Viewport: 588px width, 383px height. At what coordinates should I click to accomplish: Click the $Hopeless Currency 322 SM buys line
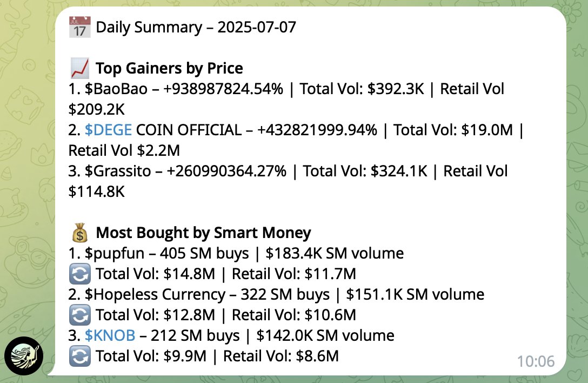(x=276, y=294)
